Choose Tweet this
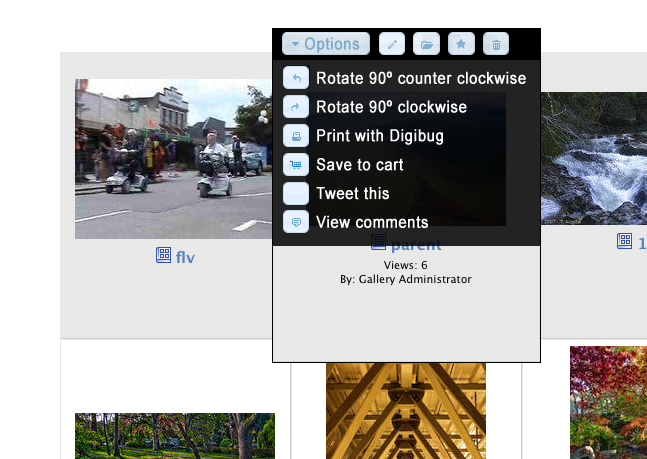Screen dimensions: 647x459 point(353,194)
